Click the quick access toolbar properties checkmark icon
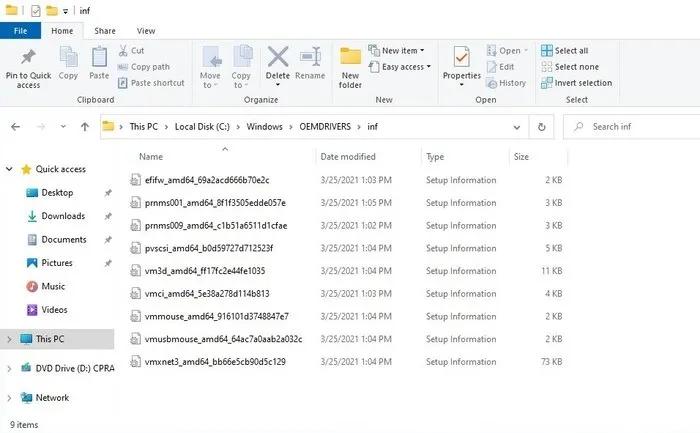Image resolution: width=700 pixels, height=433 pixels. [x=36, y=11]
